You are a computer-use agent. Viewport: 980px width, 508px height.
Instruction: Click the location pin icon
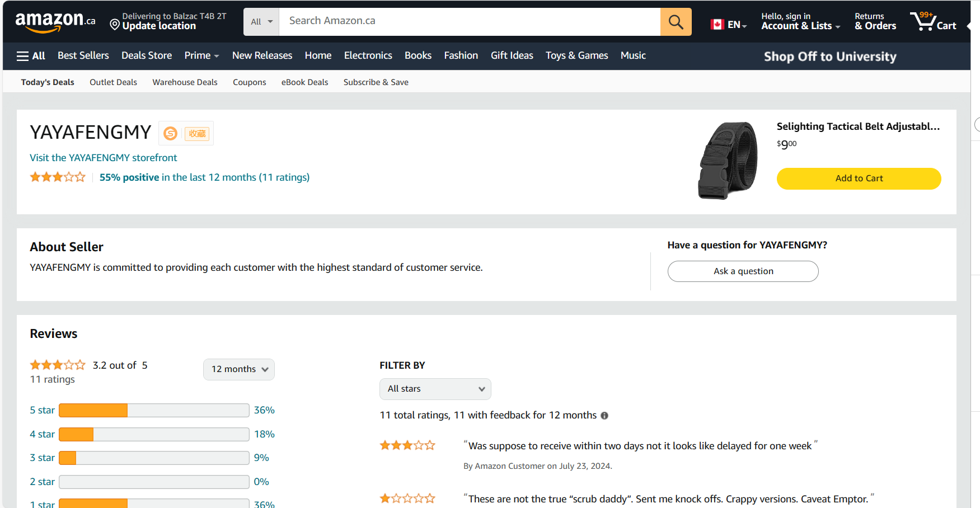tap(115, 25)
